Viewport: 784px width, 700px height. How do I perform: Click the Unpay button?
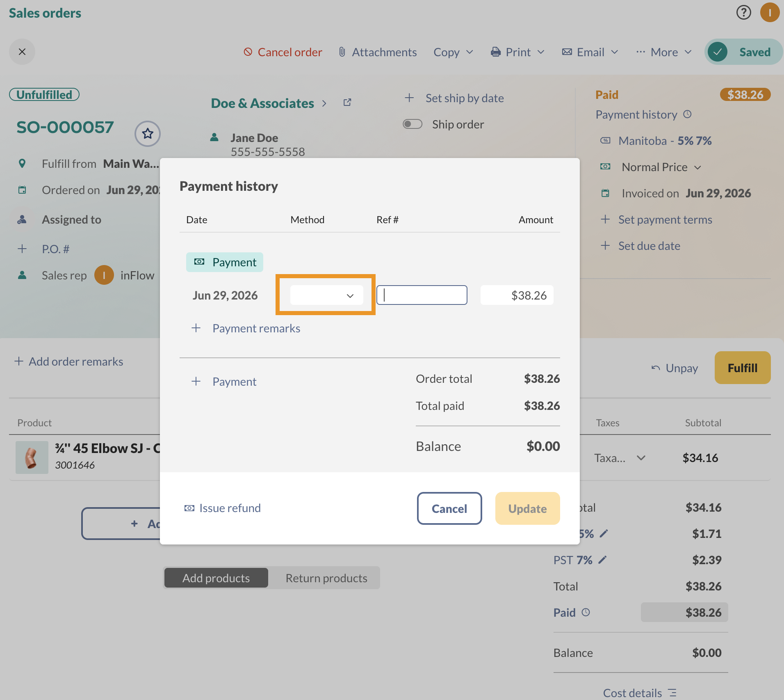tap(675, 368)
